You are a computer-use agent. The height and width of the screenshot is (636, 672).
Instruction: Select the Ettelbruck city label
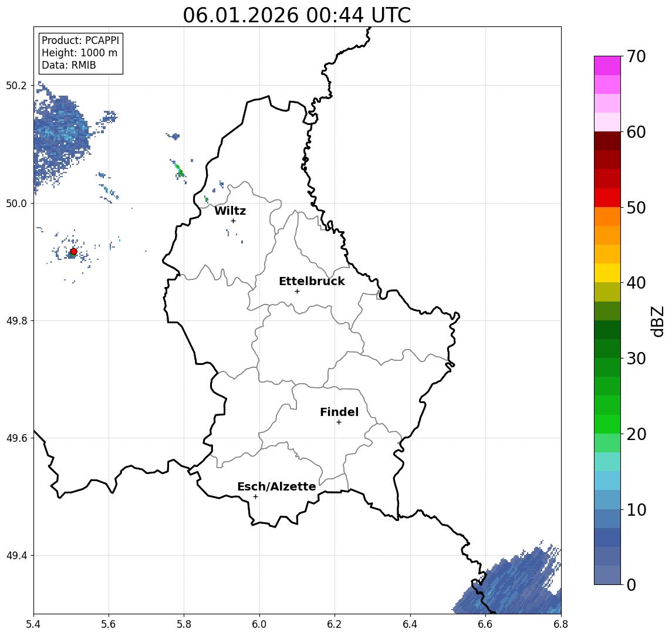point(312,281)
